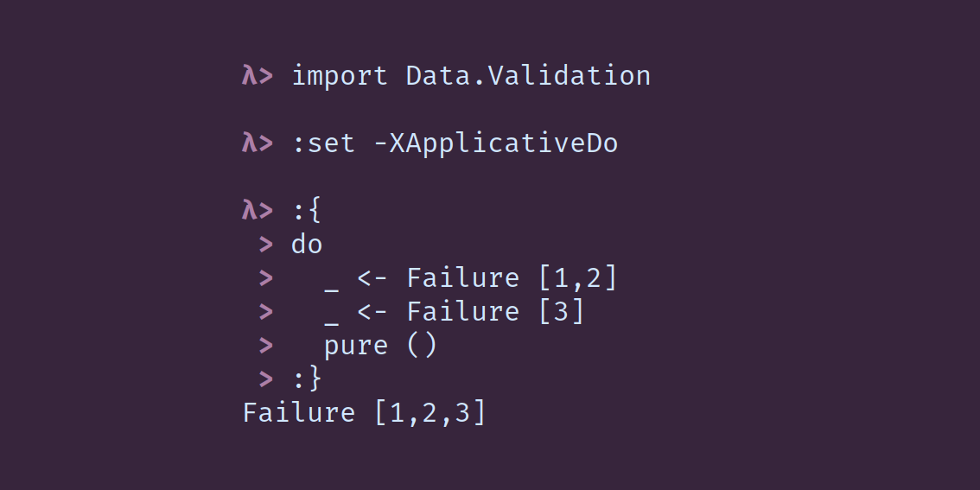Click the output word Failure
980x490 pixels.
point(299,413)
